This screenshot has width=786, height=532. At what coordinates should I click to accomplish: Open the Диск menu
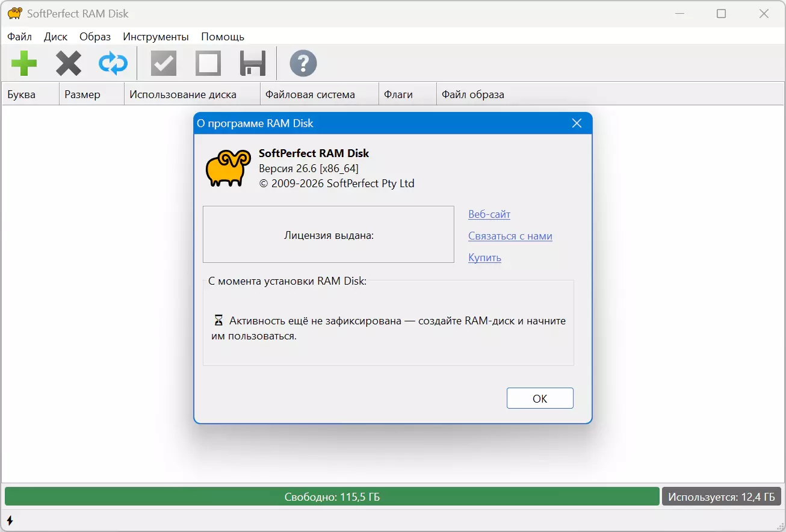[x=56, y=37]
